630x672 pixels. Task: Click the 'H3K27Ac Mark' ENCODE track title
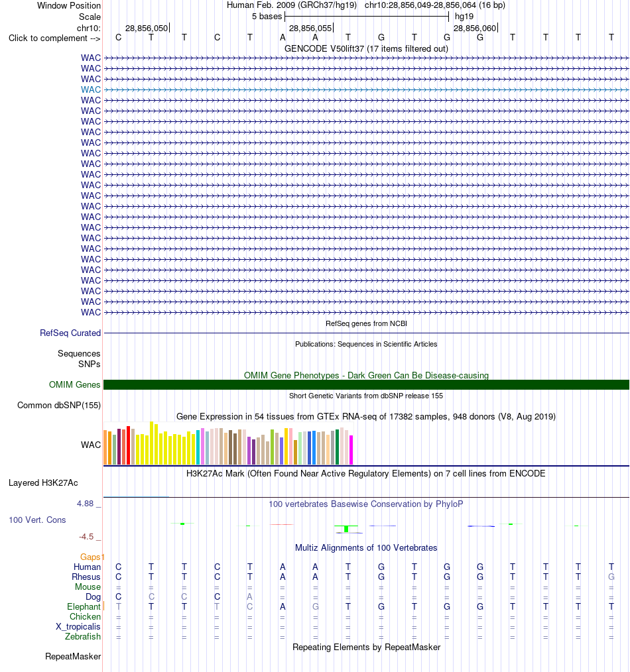[x=366, y=474]
